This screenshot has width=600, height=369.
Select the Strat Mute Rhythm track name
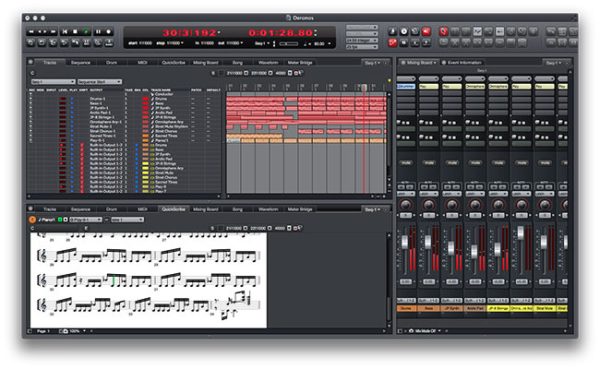171,127
